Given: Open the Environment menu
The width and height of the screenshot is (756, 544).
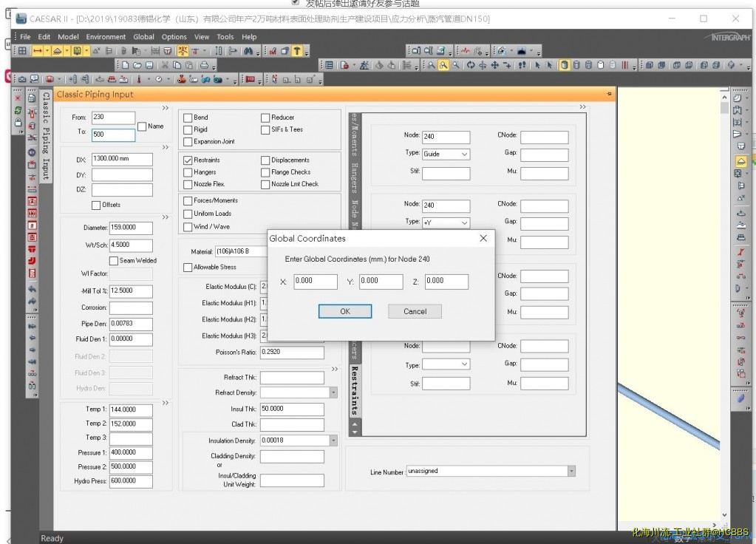Looking at the screenshot, I should click(x=106, y=37).
